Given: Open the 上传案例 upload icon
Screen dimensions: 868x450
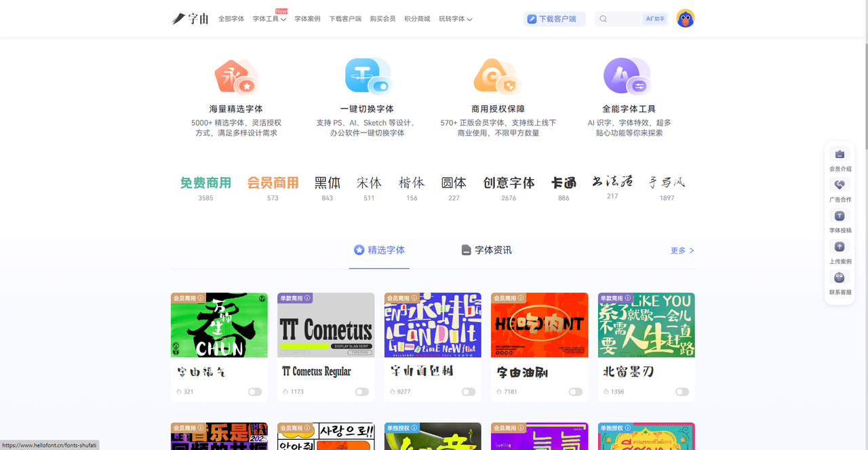Looking at the screenshot, I should (840, 247).
